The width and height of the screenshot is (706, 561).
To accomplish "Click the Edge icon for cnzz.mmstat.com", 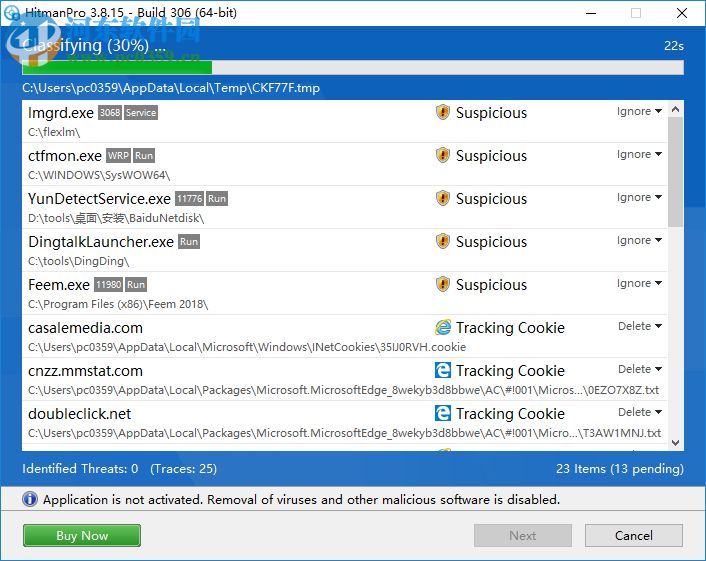I will (x=443, y=370).
